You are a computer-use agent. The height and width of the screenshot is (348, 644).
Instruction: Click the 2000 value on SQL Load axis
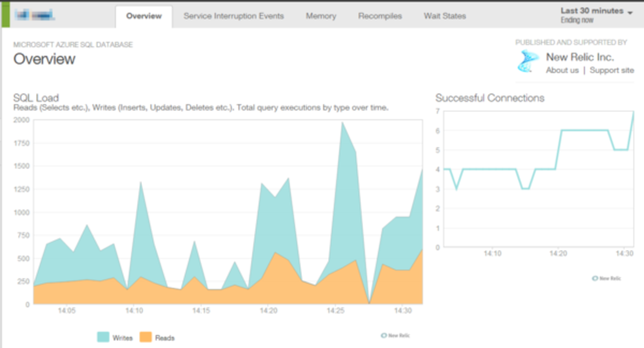[21, 120]
